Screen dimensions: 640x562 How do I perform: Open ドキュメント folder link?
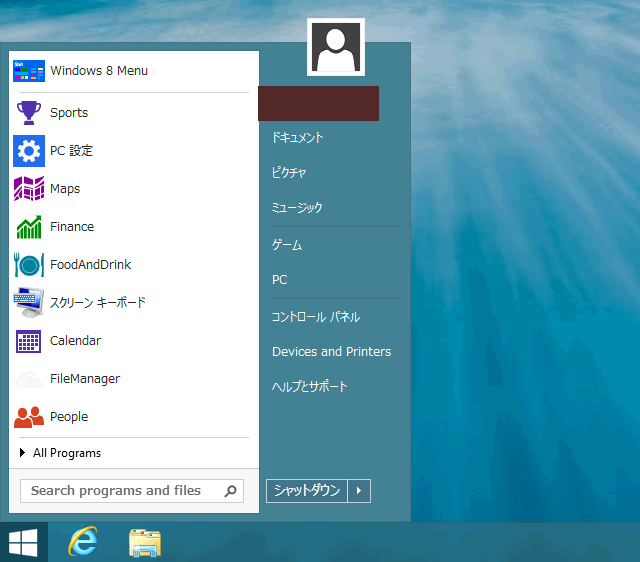click(x=298, y=138)
